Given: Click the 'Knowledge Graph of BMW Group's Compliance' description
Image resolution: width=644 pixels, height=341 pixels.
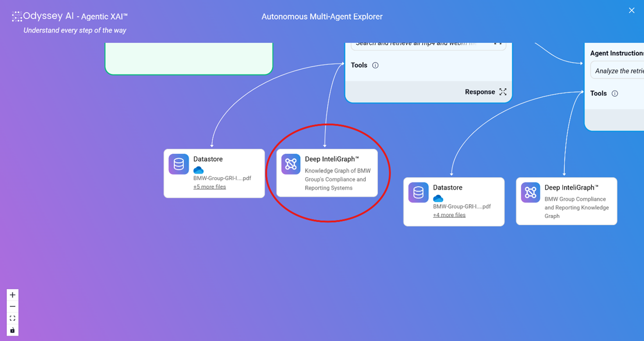Looking at the screenshot, I should click(x=337, y=179).
